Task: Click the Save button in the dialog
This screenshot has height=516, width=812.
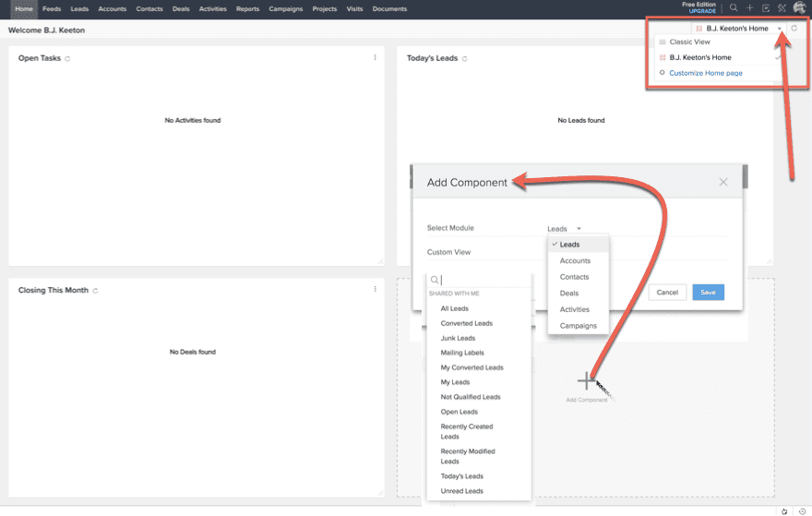Action: (x=708, y=293)
